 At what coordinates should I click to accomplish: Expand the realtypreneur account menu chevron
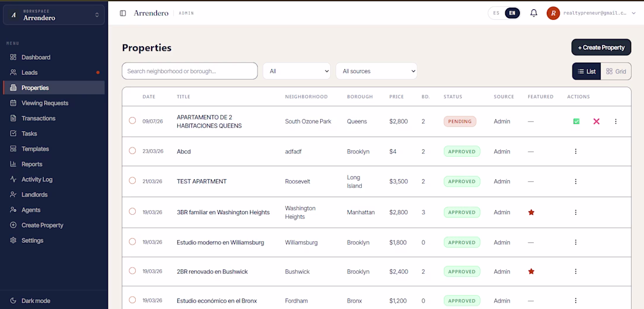point(633,13)
